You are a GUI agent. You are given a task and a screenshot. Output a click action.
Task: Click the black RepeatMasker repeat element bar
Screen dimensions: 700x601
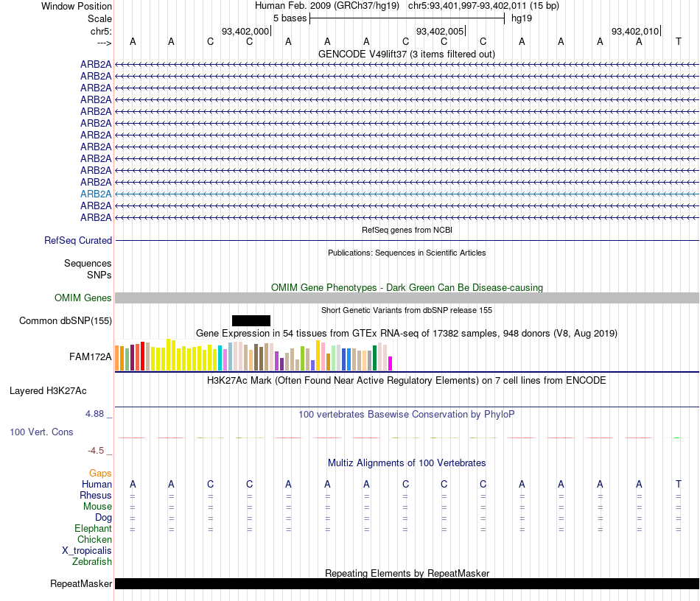pos(407,583)
